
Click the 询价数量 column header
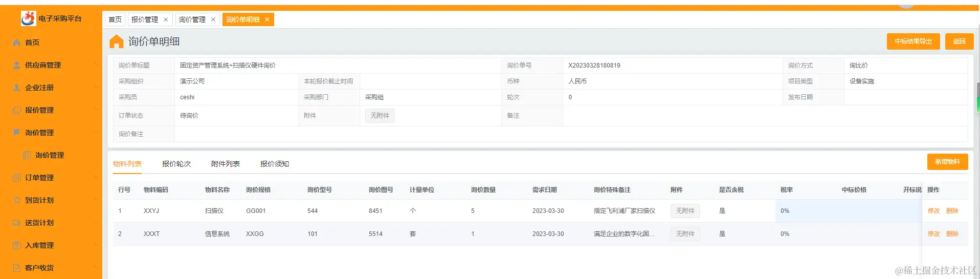click(x=483, y=190)
